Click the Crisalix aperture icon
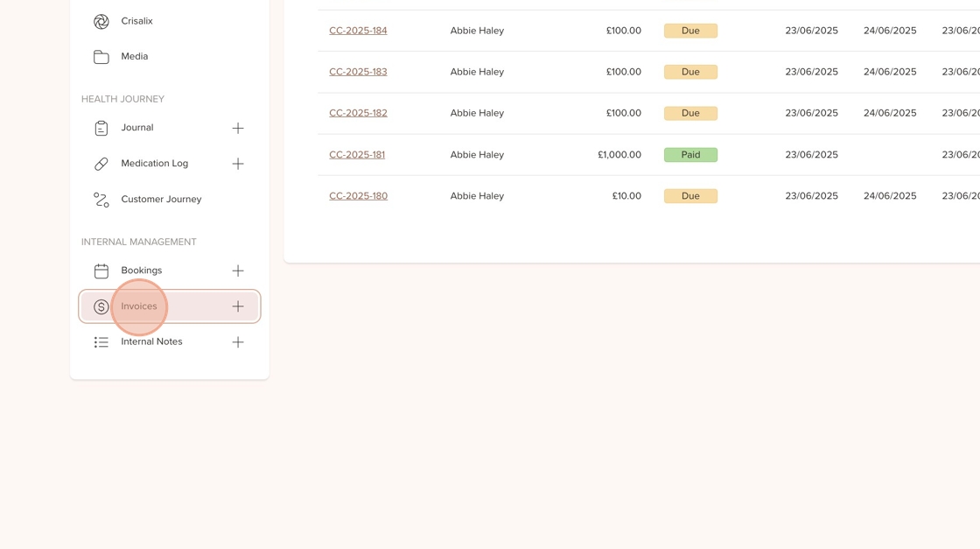 (101, 21)
